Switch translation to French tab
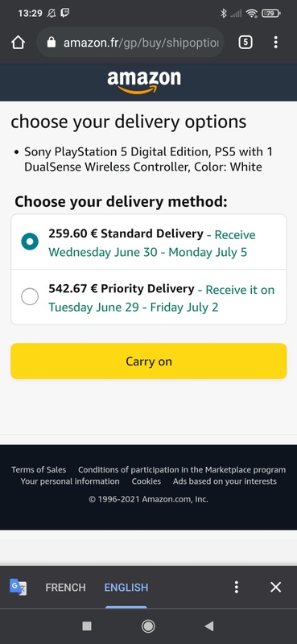 pos(65,588)
